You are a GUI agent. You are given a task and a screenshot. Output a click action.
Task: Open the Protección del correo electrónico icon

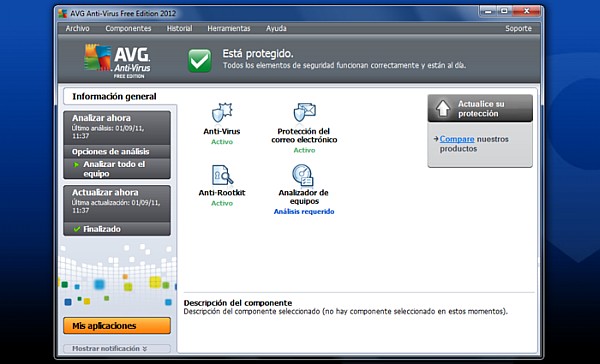(x=304, y=113)
